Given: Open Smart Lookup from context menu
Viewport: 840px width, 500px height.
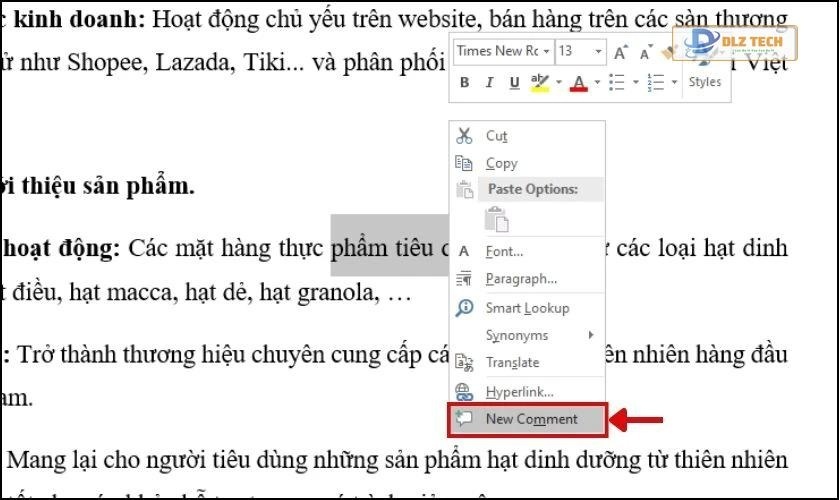Looking at the screenshot, I should point(527,308).
